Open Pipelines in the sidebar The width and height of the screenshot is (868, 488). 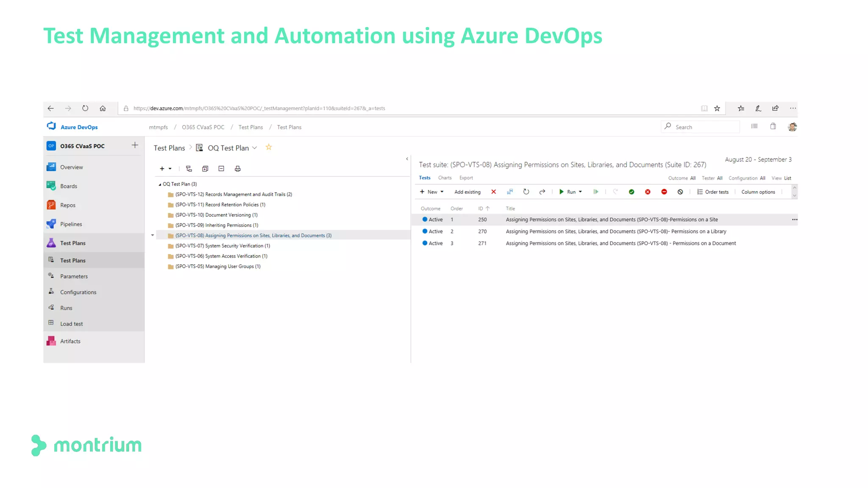tap(94, 224)
